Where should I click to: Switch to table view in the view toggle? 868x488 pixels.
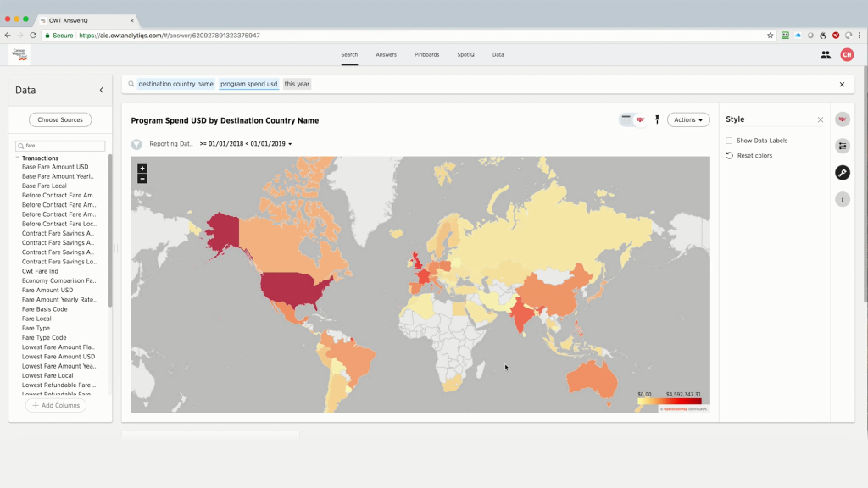pos(626,119)
